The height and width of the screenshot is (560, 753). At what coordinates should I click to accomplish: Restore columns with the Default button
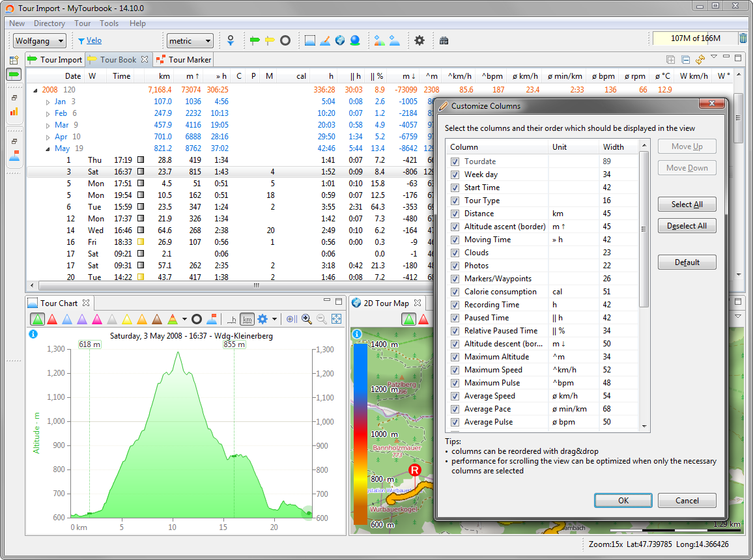coord(687,262)
